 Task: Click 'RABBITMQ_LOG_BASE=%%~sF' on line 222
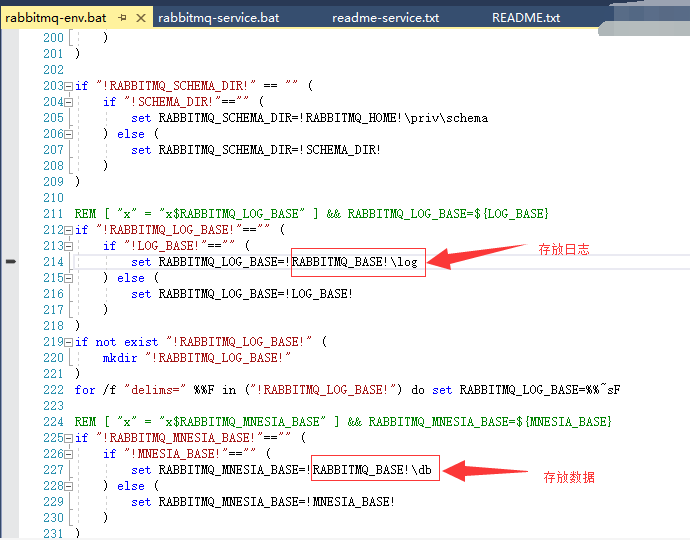click(x=540, y=390)
